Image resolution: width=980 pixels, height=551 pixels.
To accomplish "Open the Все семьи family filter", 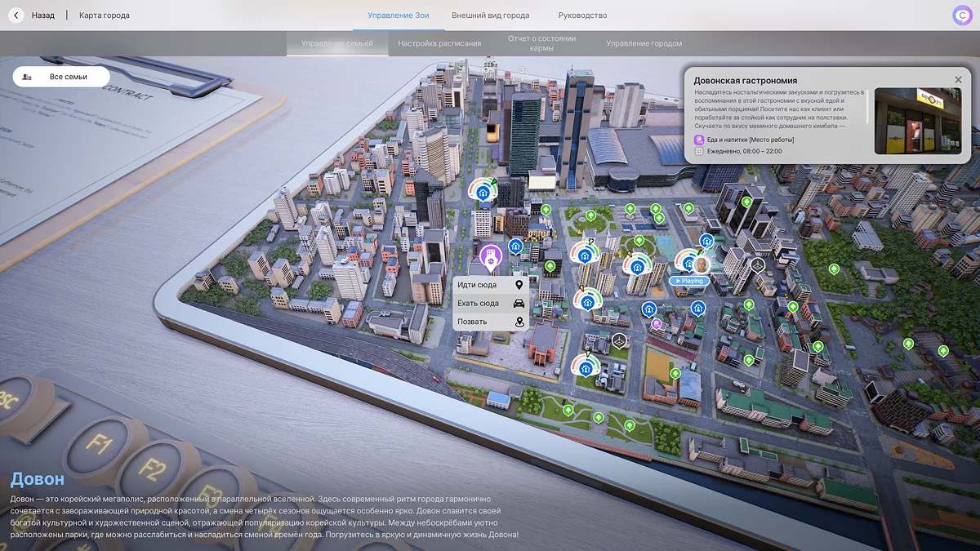I will coord(61,77).
